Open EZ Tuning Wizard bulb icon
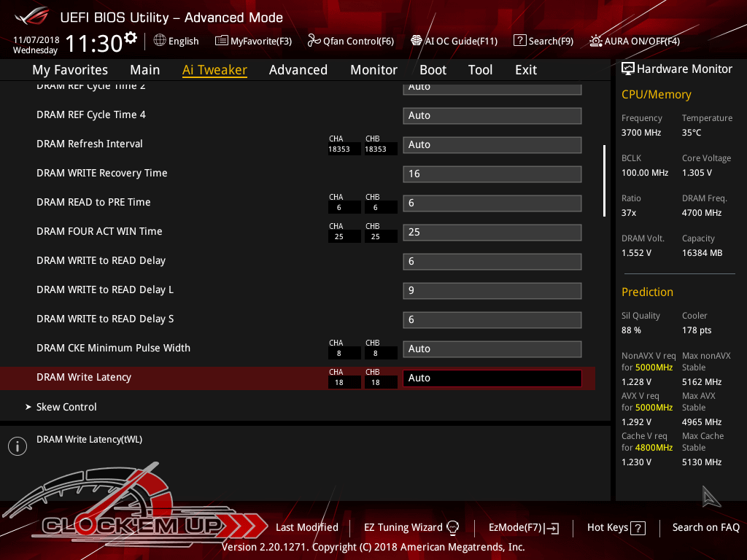Viewport: 747px width, 560px height. (452, 527)
